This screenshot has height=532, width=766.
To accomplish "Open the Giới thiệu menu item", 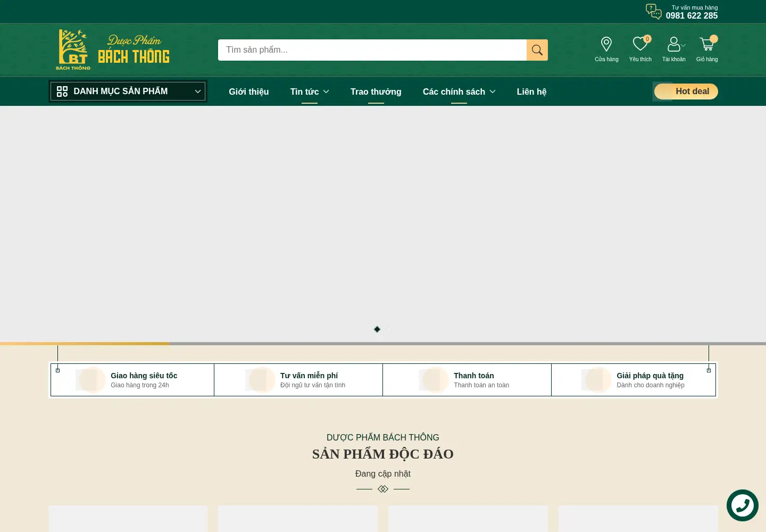I will coord(249,92).
